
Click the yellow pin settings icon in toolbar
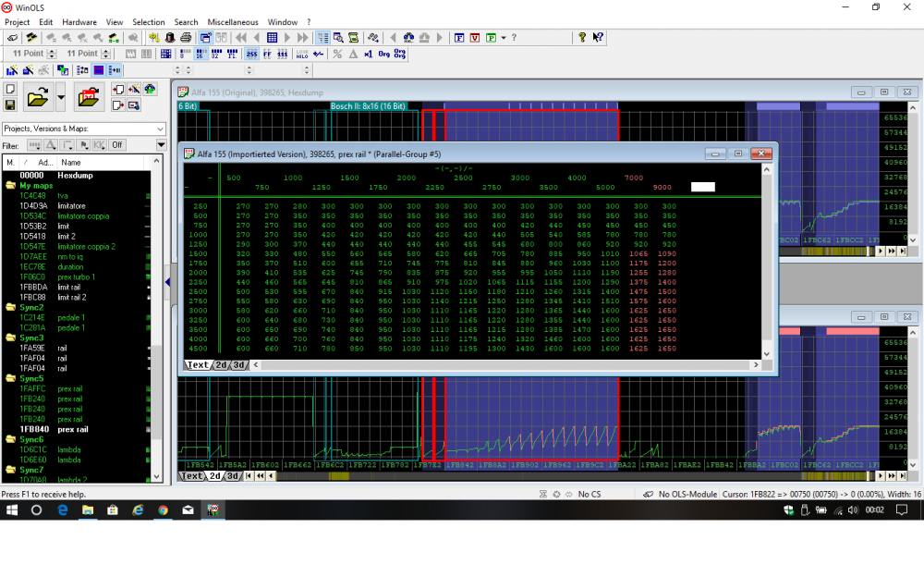[153, 38]
